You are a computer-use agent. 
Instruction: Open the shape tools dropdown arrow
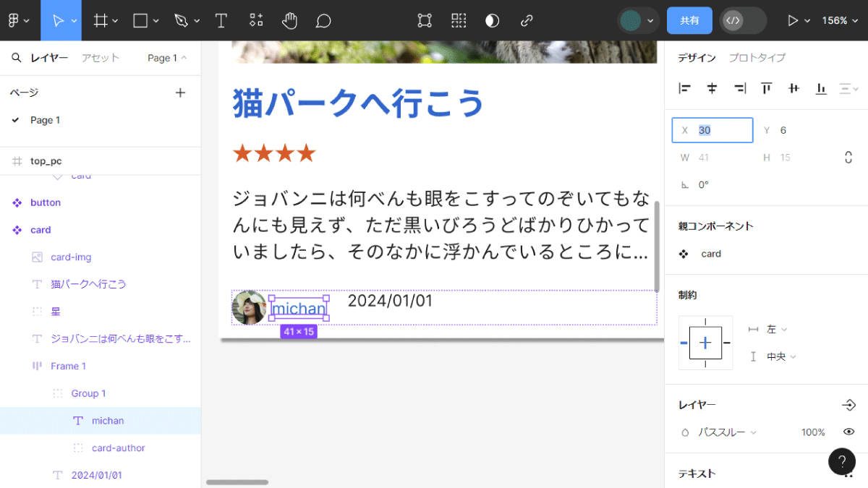coord(156,21)
